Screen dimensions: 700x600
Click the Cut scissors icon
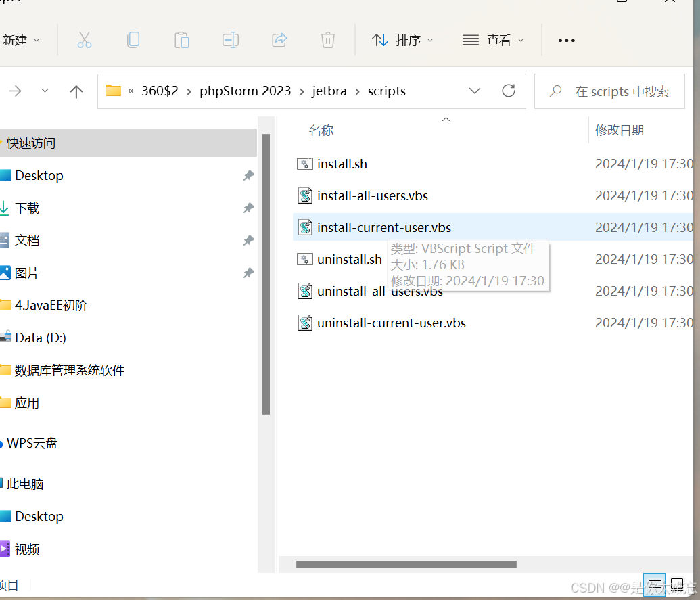pos(84,40)
